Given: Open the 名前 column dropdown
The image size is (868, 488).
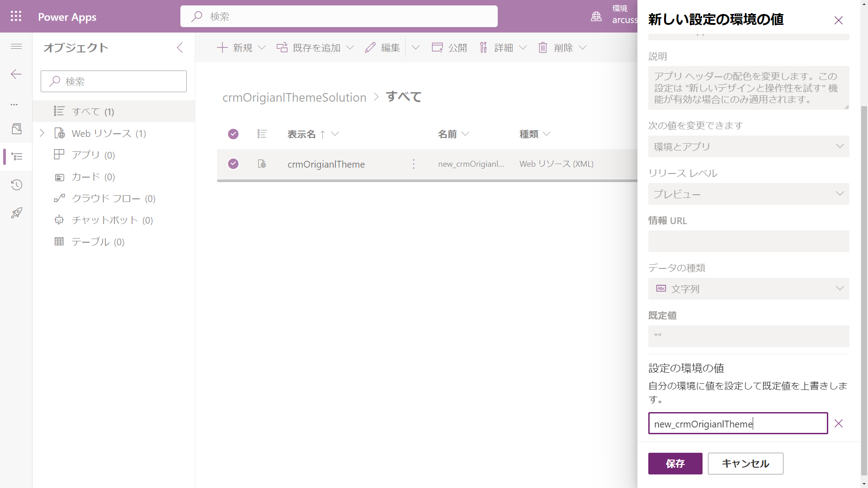Looking at the screenshot, I should coord(466,134).
